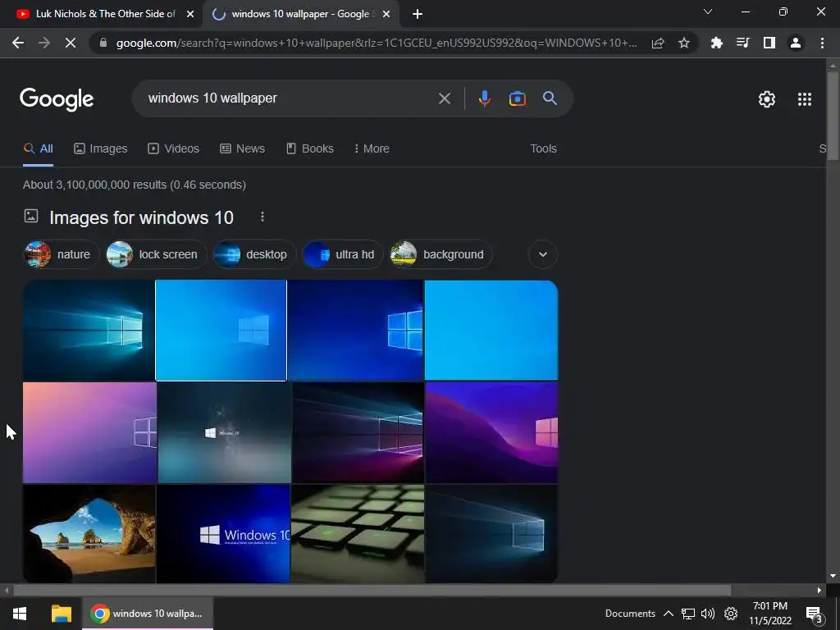Select the All results tab

click(x=38, y=149)
